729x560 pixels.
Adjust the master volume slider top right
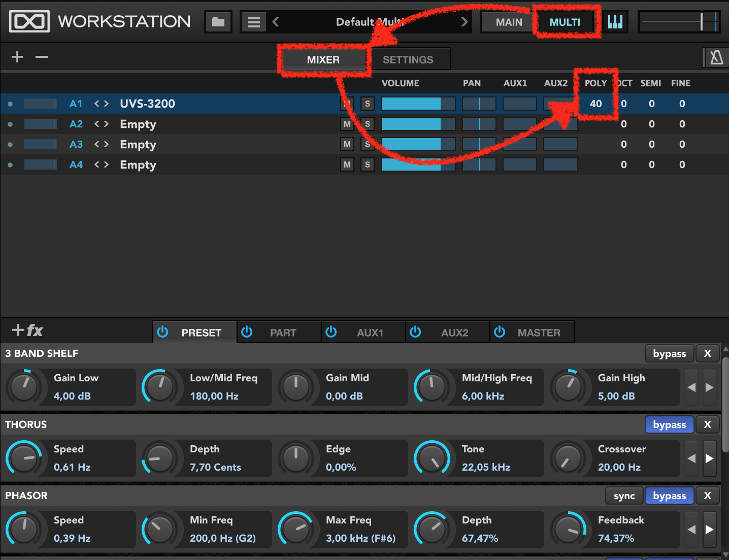pyautogui.click(x=701, y=21)
